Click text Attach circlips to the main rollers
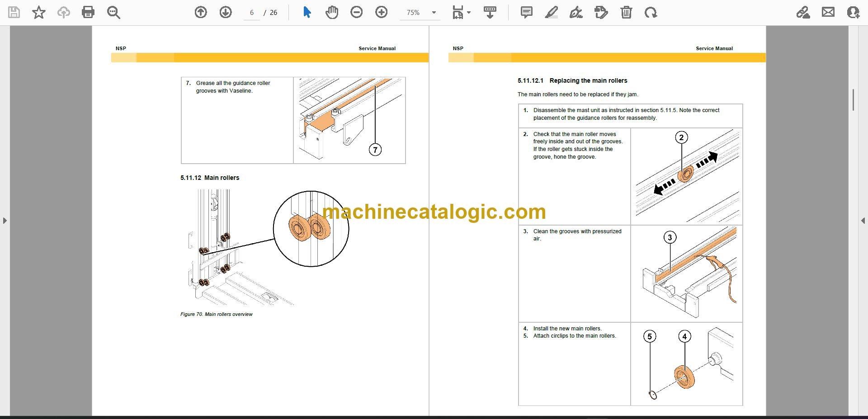868x419 pixels. point(575,336)
